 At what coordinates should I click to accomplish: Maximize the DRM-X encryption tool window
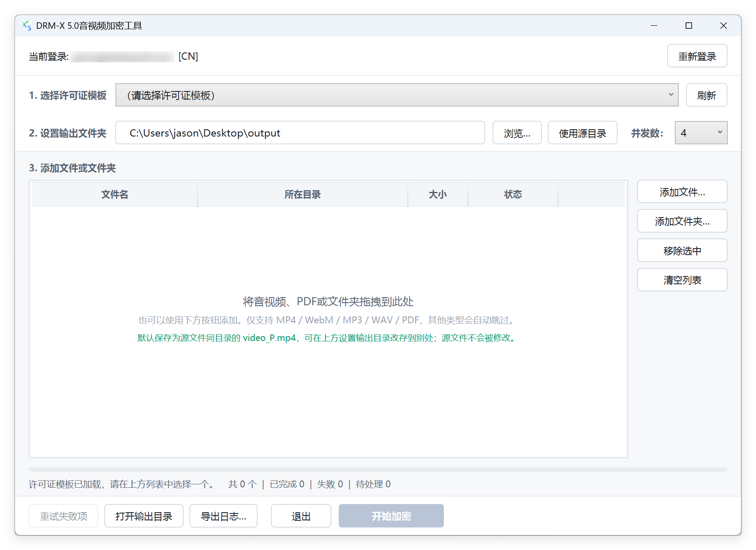point(689,26)
